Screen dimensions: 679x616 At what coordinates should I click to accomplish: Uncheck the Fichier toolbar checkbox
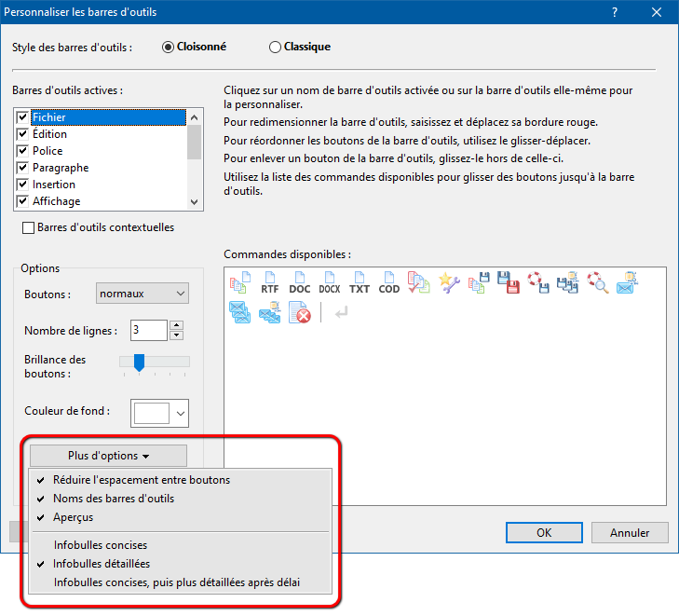(x=22, y=117)
